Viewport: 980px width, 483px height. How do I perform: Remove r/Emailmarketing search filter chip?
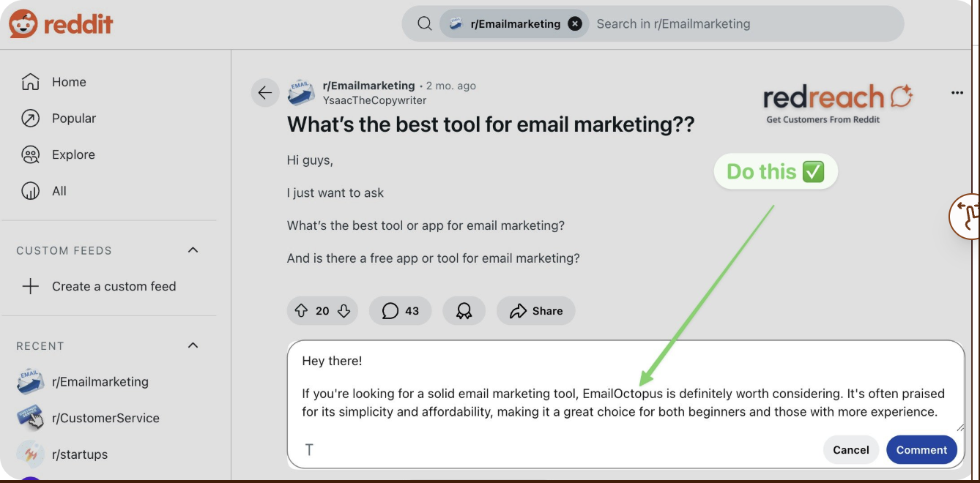(x=575, y=24)
